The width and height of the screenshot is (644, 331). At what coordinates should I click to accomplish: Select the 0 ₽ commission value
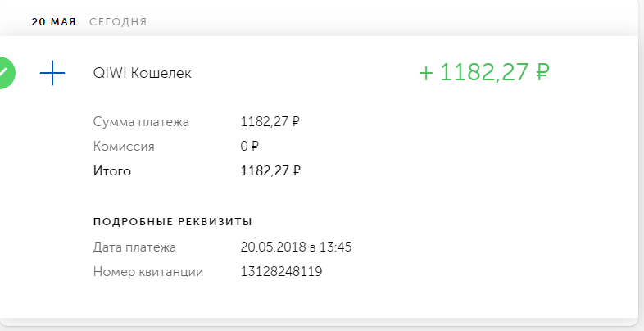[250, 147]
